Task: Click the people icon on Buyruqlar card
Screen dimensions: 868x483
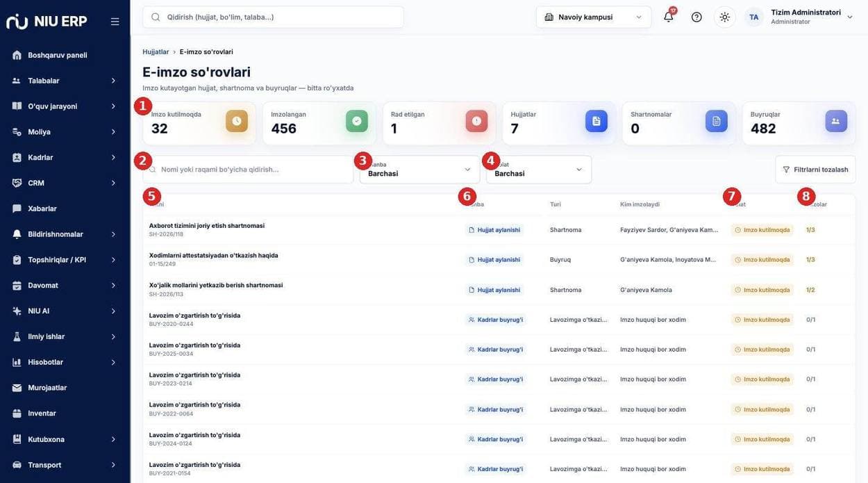Action: [x=836, y=121]
